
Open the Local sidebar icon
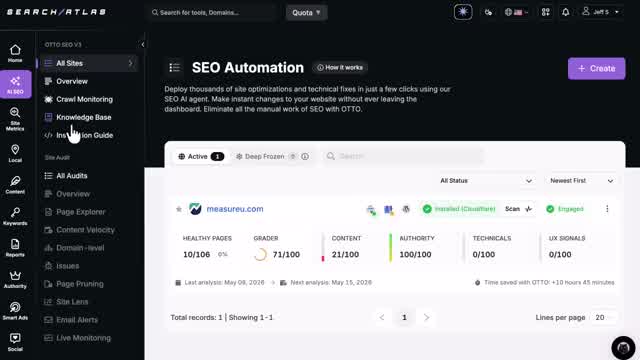point(15,153)
